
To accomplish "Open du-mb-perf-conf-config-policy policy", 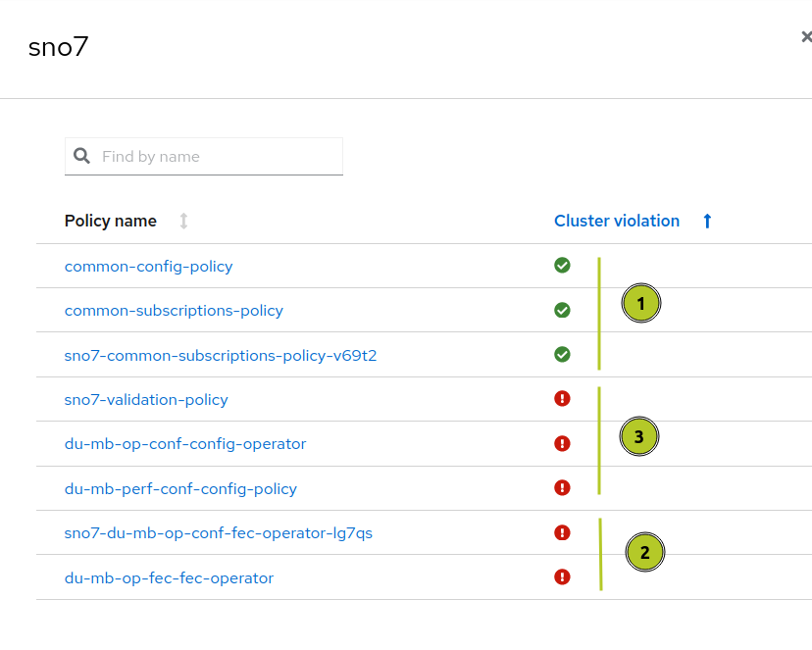I will [180, 488].
